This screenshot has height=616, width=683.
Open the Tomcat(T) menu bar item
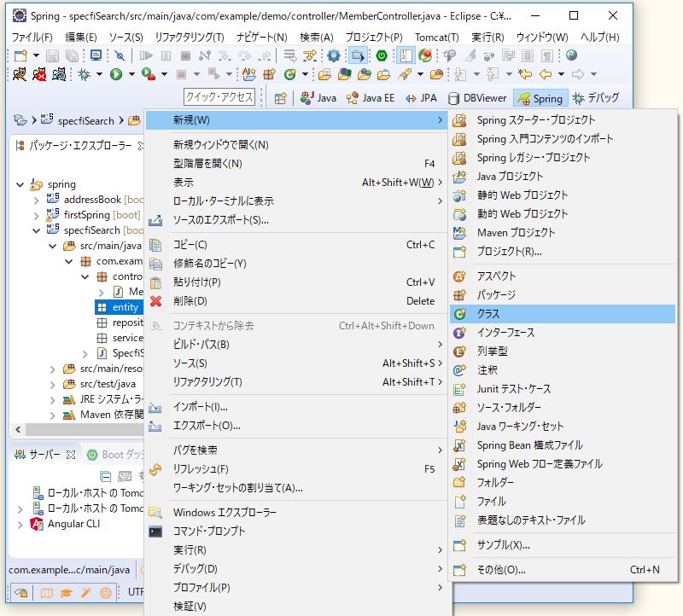click(x=436, y=37)
